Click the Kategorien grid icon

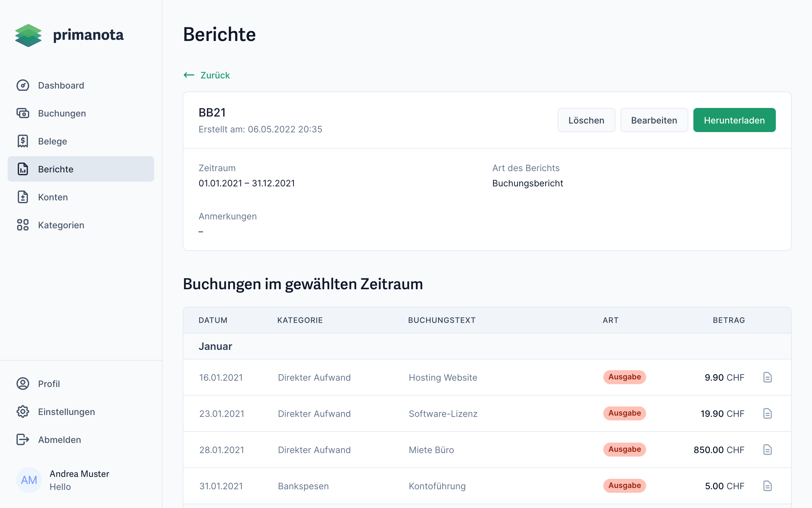point(23,225)
